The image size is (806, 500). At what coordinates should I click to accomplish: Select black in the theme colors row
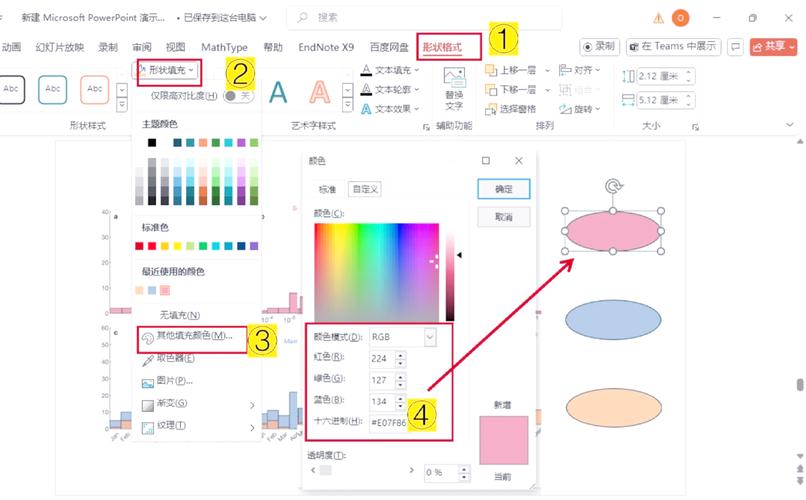152,142
